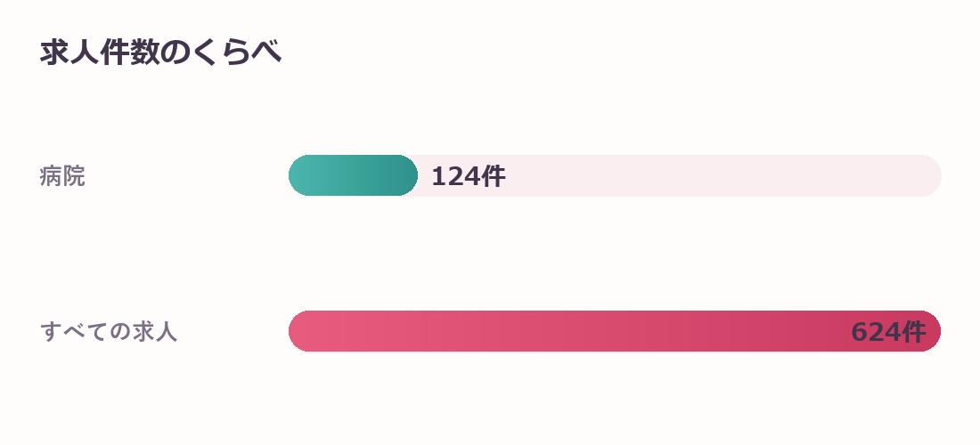Image resolution: width=980 pixels, height=445 pixels.
Task: Click the middle of the red bar
Action: 615,331
